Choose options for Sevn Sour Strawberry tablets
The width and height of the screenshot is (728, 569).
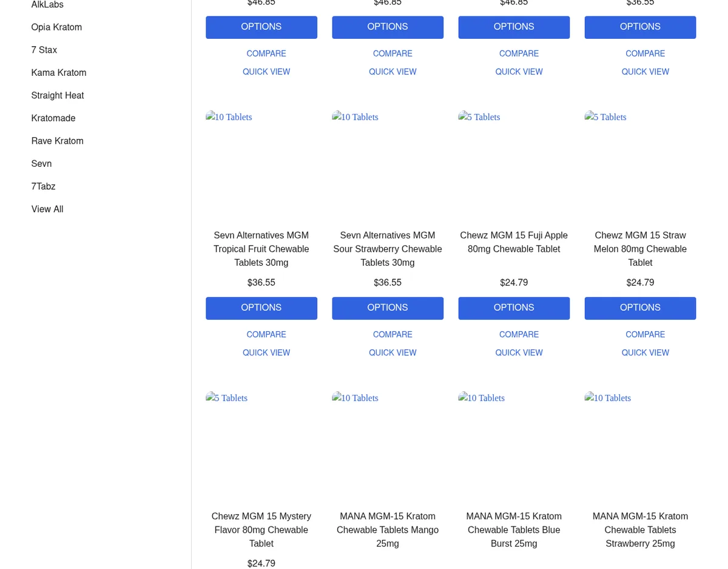click(388, 308)
